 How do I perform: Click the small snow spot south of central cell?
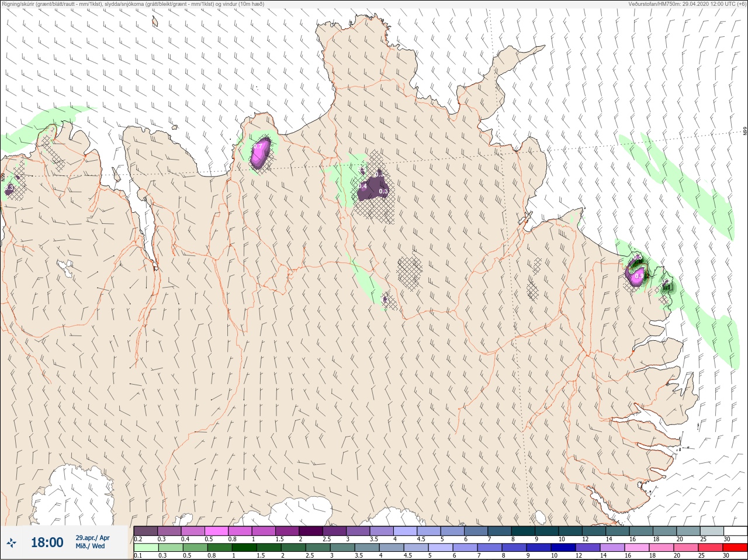(385, 299)
